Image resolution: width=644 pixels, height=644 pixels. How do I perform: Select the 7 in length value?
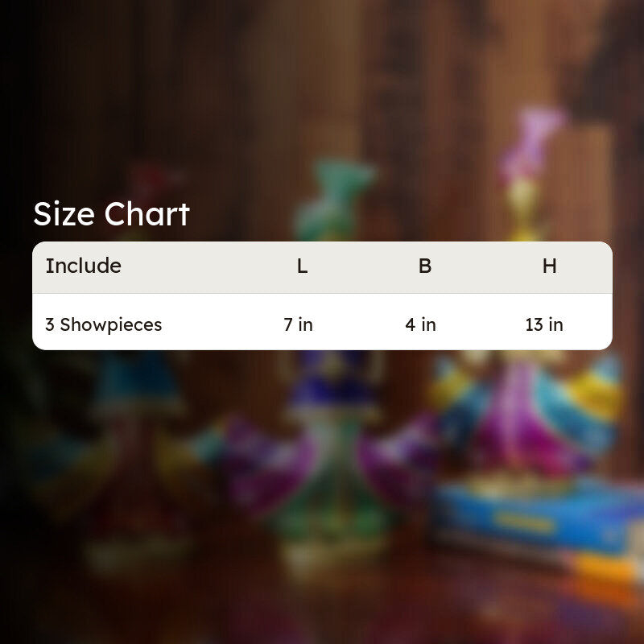point(298,324)
